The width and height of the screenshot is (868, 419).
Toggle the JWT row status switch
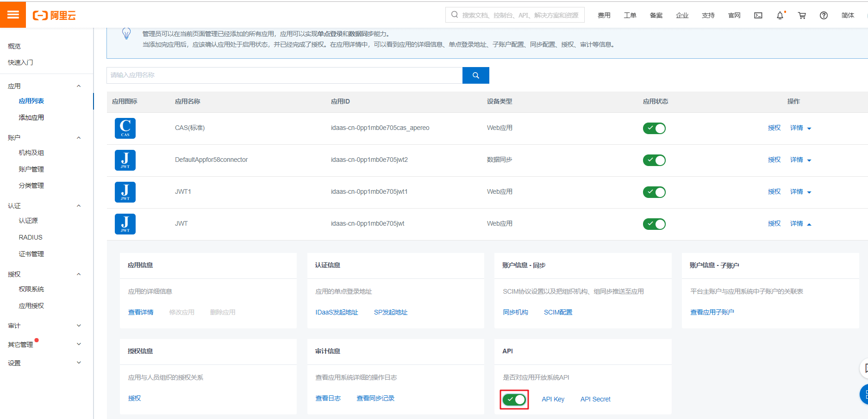click(654, 224)
